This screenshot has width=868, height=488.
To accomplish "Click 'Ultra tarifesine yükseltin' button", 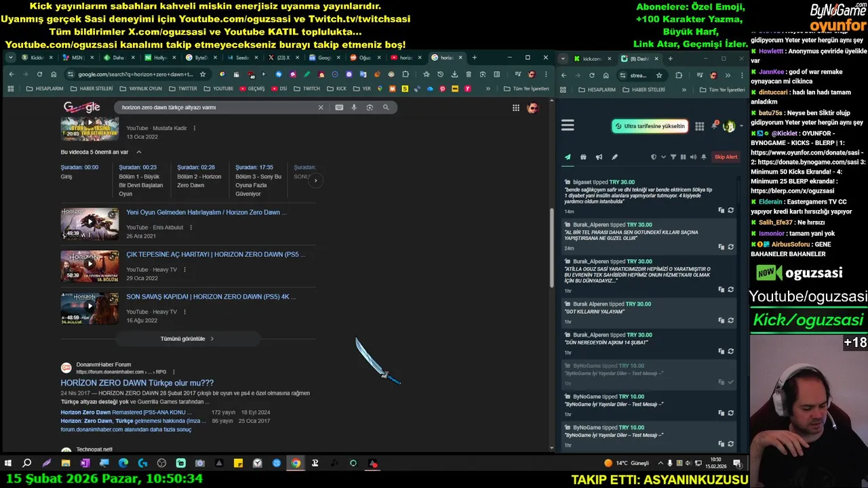I will tap(650, 126).
